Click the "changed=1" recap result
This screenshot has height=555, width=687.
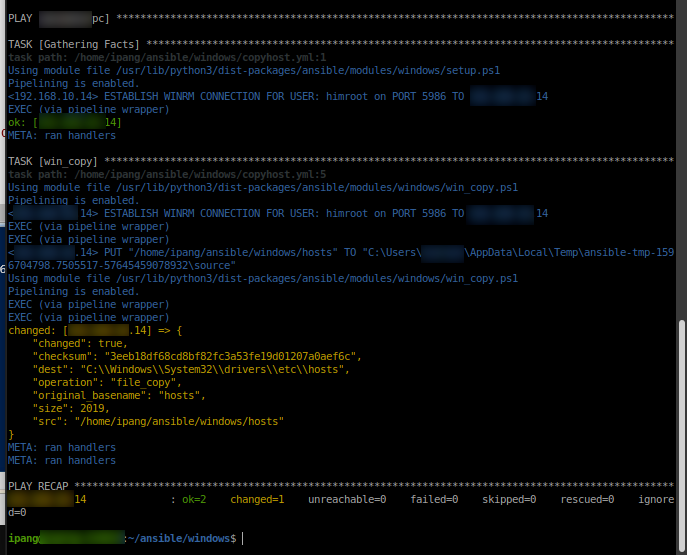click(257, 499)
